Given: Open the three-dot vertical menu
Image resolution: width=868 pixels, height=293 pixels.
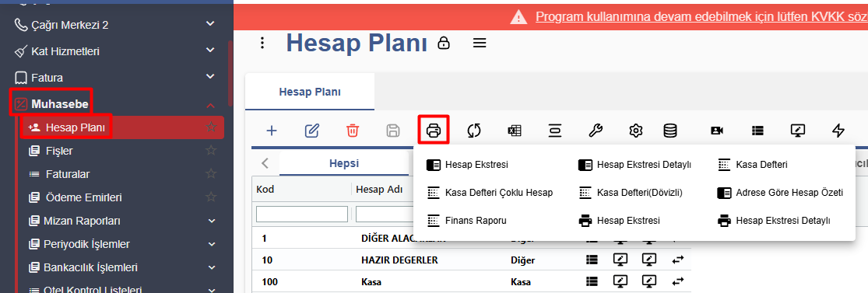Looking at the screenshot, I should [x=263, y=43].
